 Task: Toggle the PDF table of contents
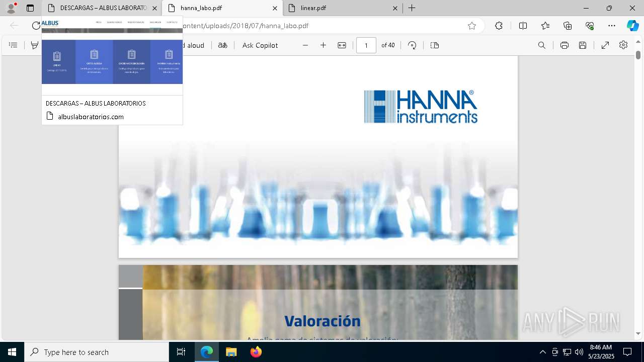14,45
